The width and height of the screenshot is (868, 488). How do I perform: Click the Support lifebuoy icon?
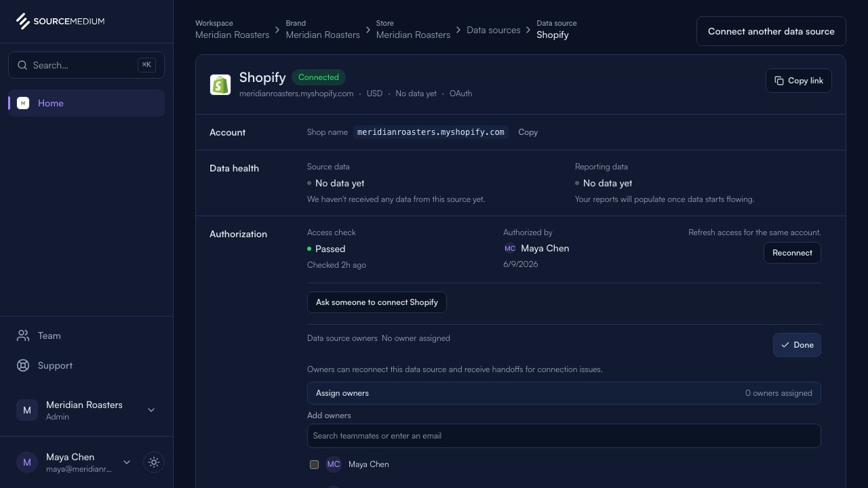coord(23,365)
